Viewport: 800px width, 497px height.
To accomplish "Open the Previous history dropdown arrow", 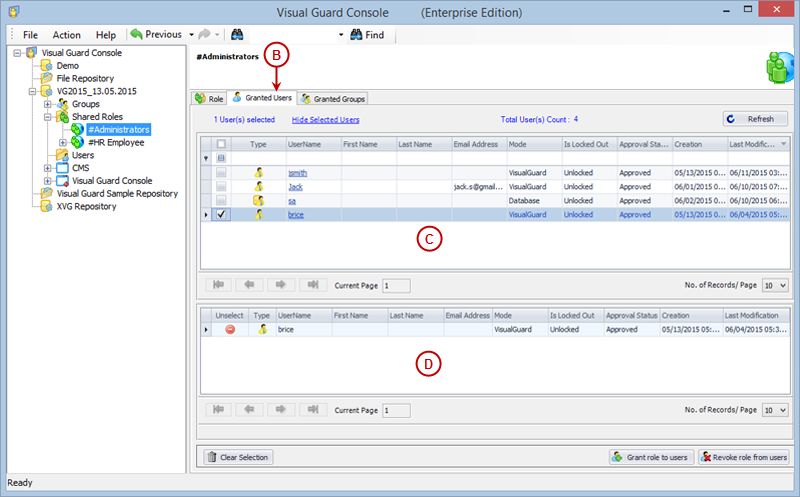I will click(191, 35).
